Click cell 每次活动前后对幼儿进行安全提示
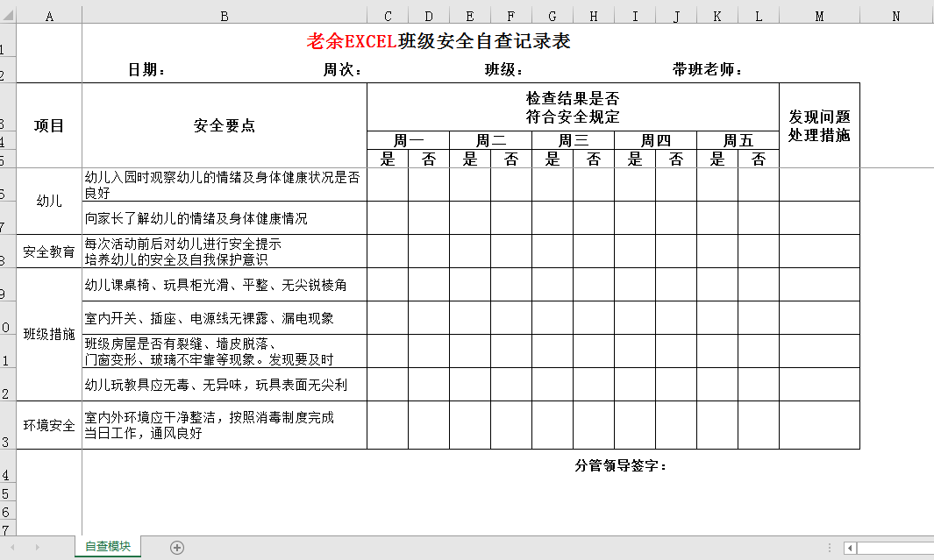The height and width of the screenshot is (560, 934). click(x=225, y=252)
